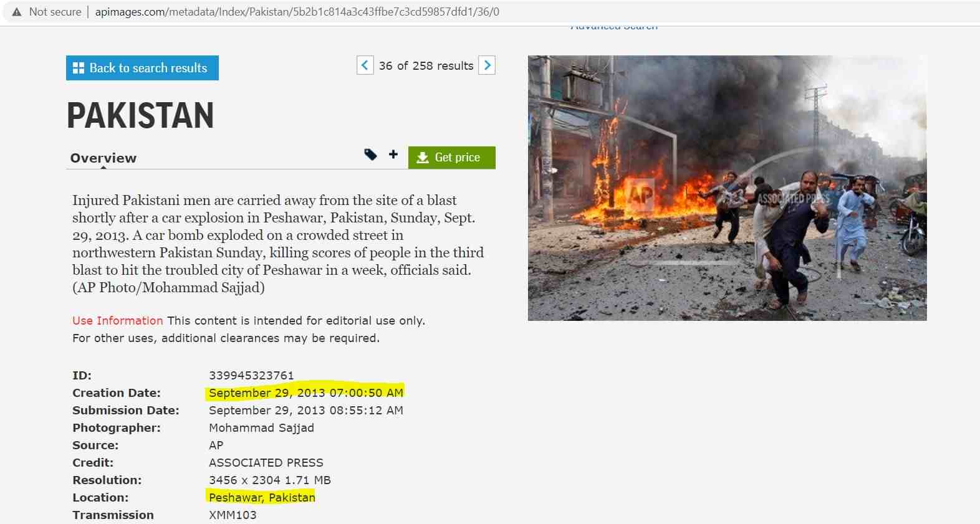
Task: Click the ID number 339945323761
Action: (251, 375)
